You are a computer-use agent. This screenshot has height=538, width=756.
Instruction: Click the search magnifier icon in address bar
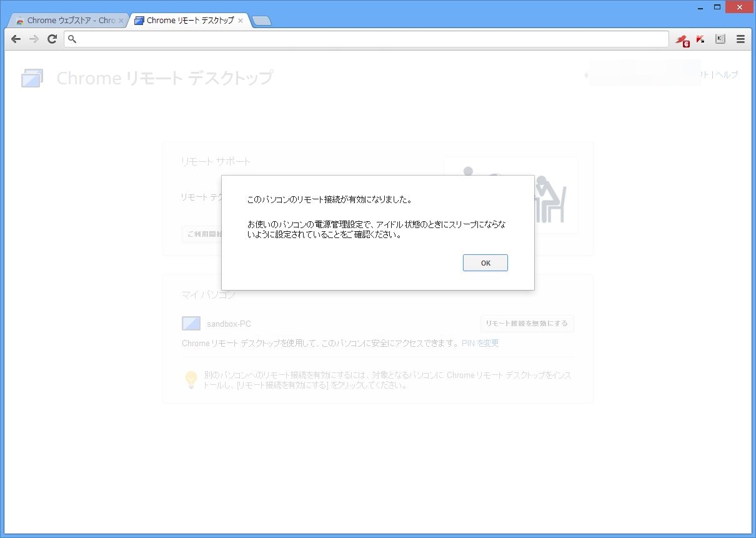coord(72,39)
